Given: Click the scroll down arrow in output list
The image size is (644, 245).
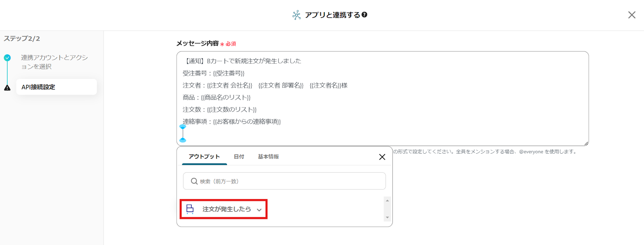Looking at the screenshot, I should tap(387, 218).
